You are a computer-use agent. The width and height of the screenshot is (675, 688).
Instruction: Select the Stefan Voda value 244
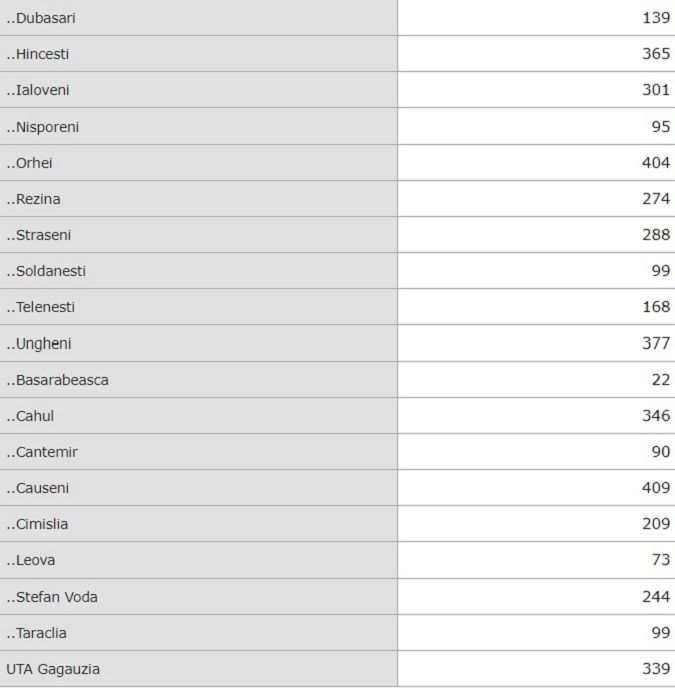tap(656, 597)
